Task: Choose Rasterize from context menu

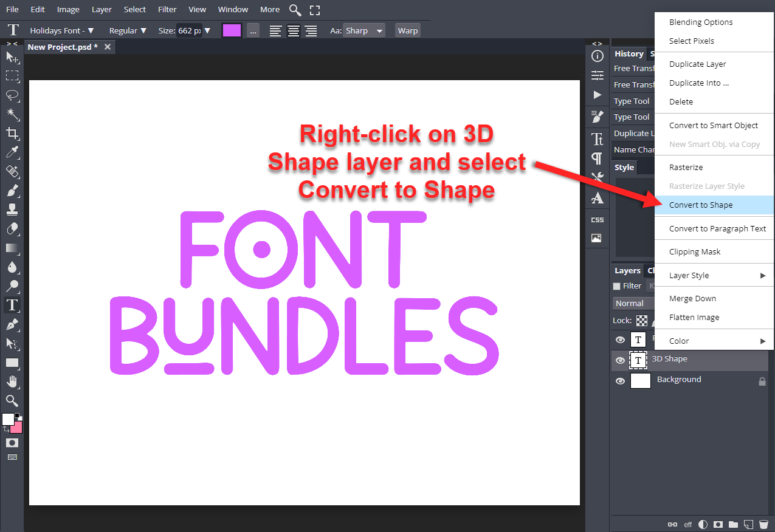Action: (714, 167)
